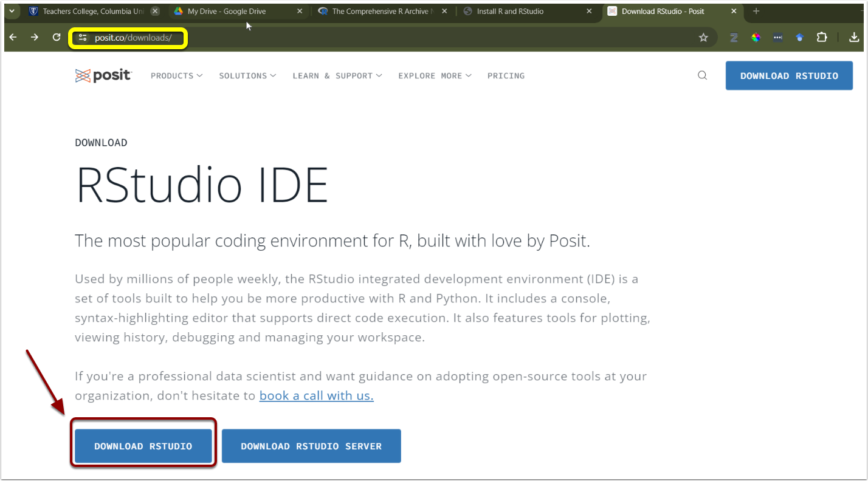Follow the 'book a call with us' link
The image size is (868, 481).
[x=316, y=396]
